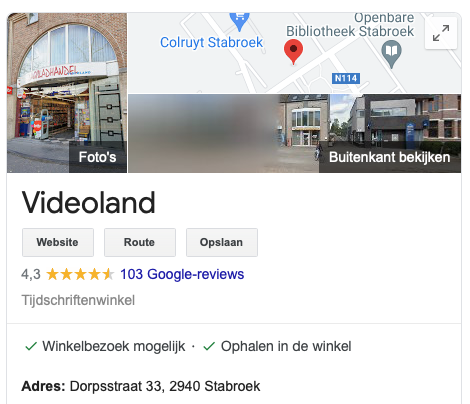470x404 pixels.
Task: Expand the map to full view
Action: 441,33
